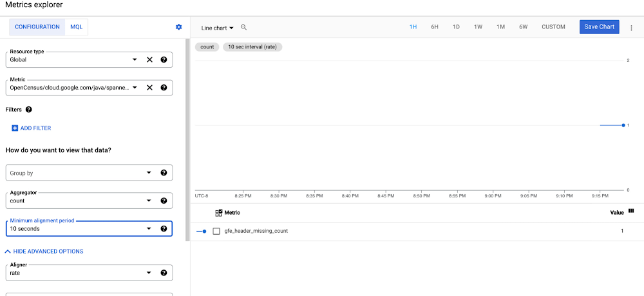Screen dimensions: 644x296
Task: Click the chart search magnifier icon
Action: point(244,28)
